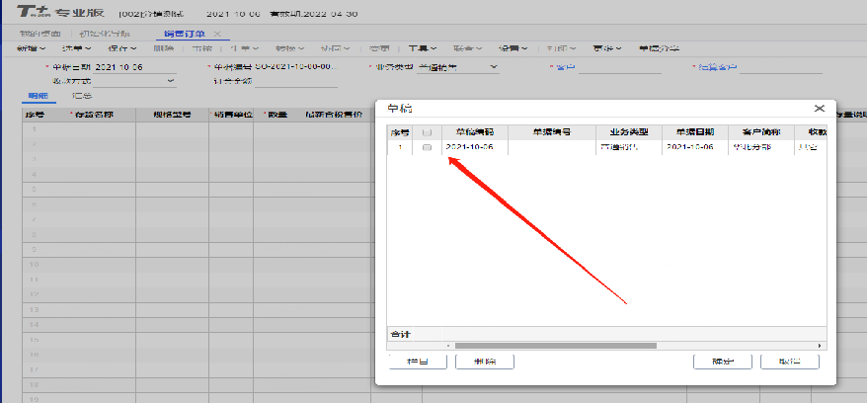
Task: Close the 销售订单 tab with its x icon
Action: pyautogui.click(x=218, y=34)
